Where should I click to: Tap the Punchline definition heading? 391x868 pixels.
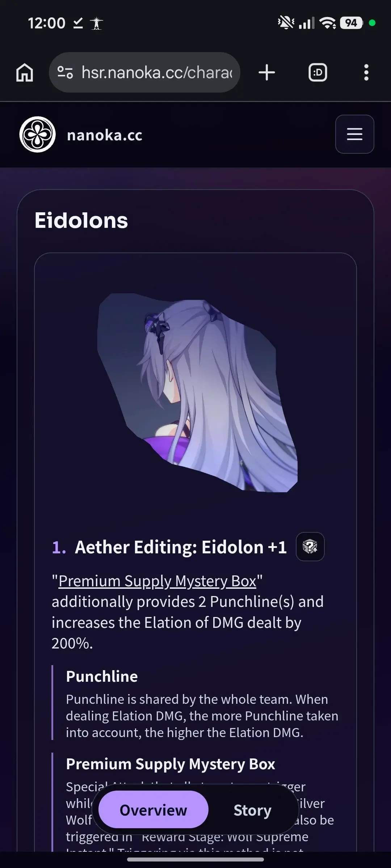[102, 676]
